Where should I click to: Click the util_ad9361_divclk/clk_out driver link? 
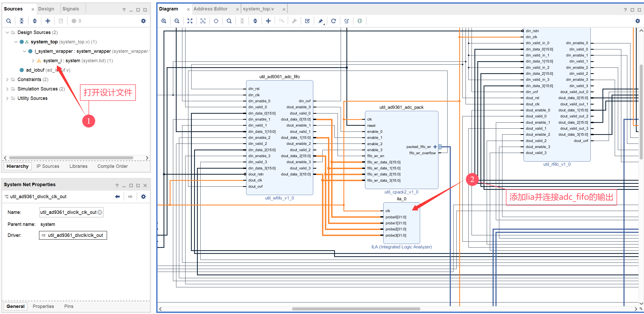click(x=75, y=235)
